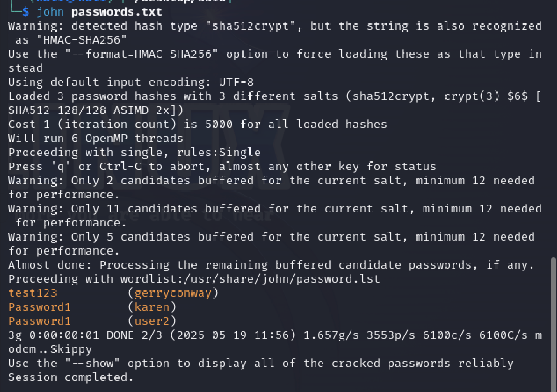Screen dimensions: 557x392
Task: Click the second Password1 result next to user2
Action: (x=40, y=321)
